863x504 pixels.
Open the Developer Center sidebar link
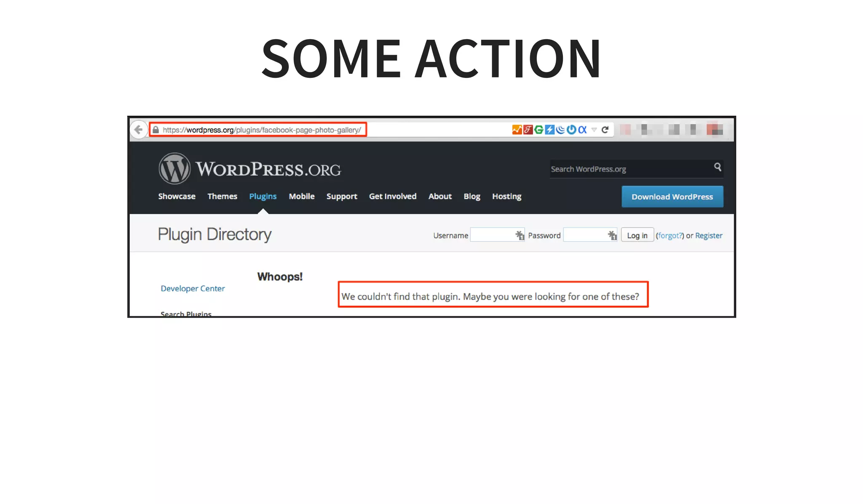193,288
